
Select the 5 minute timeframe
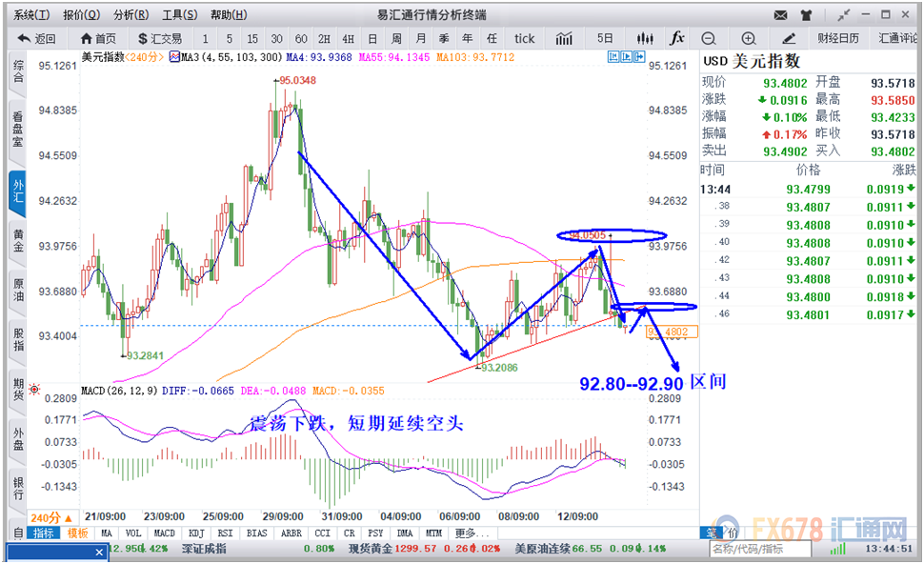230,39
